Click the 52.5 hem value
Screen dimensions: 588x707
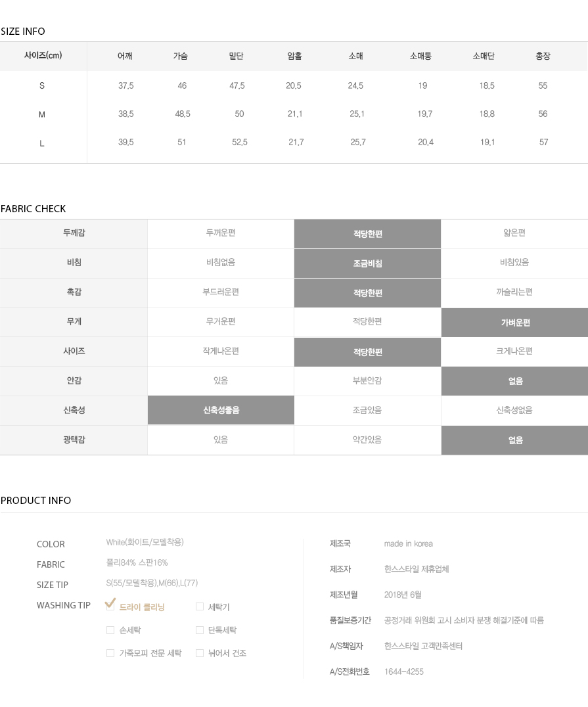[x=239, y=143]
